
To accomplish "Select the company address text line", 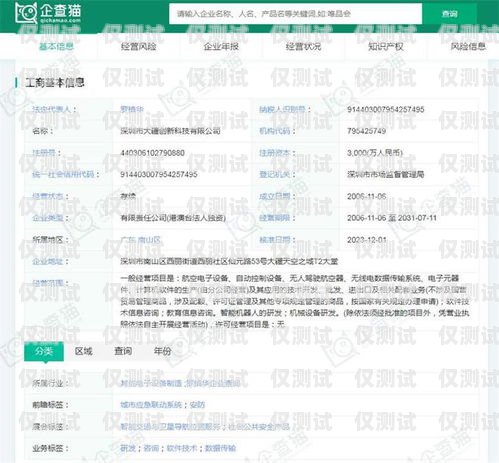I will pos(229,261).
